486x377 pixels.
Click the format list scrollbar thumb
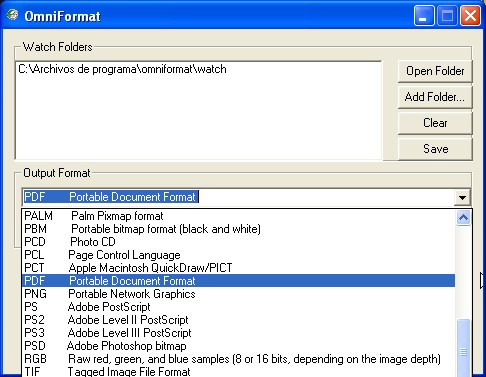pos(463,348)
